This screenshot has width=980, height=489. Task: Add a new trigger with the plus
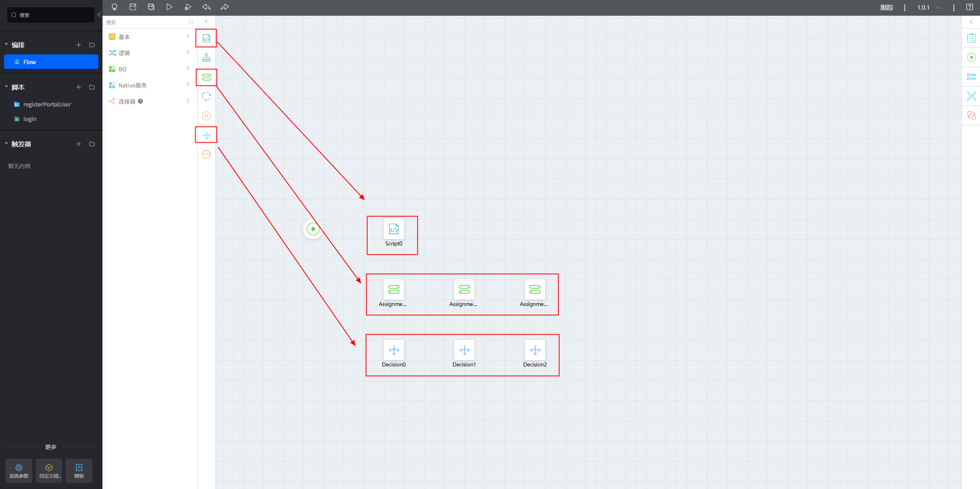(79, 144)
